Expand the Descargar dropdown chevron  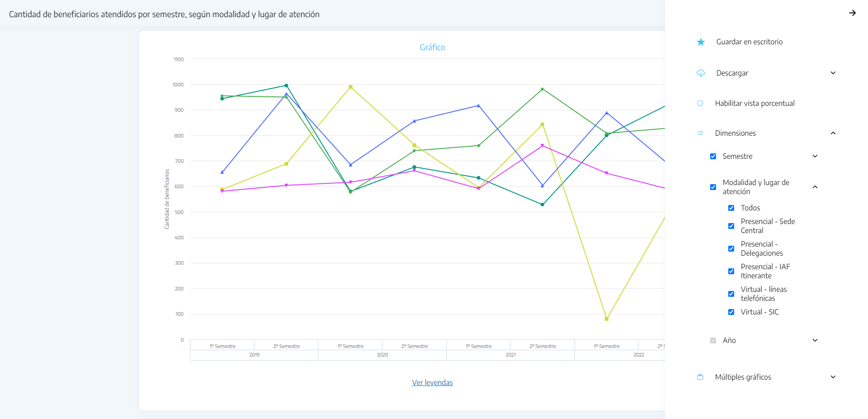point(833,73)
